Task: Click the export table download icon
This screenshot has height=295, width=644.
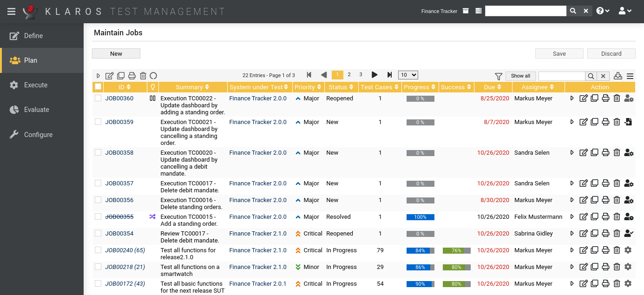Action: (618, 76)
